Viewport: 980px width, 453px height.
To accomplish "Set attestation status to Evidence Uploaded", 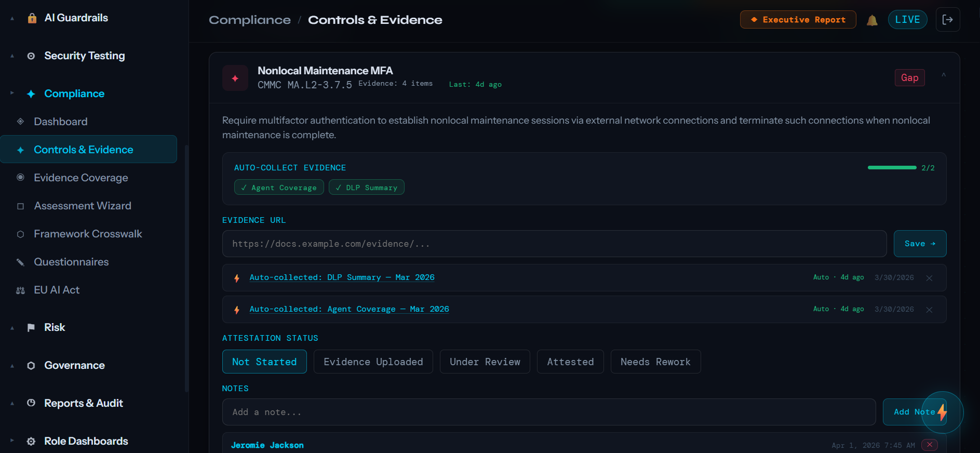I will [373, 362].
